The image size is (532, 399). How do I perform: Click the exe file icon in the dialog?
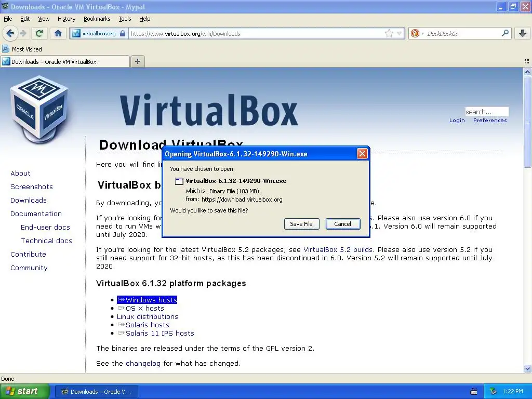coord(179,181)
